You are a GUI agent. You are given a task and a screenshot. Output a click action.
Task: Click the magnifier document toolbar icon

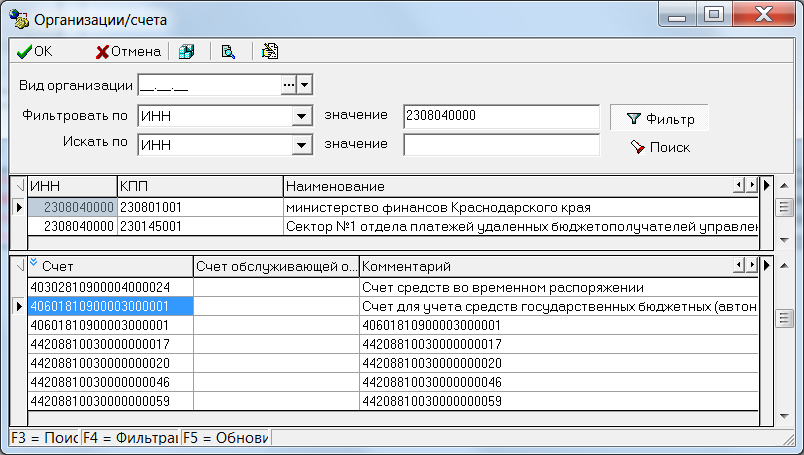pos(228,51)
